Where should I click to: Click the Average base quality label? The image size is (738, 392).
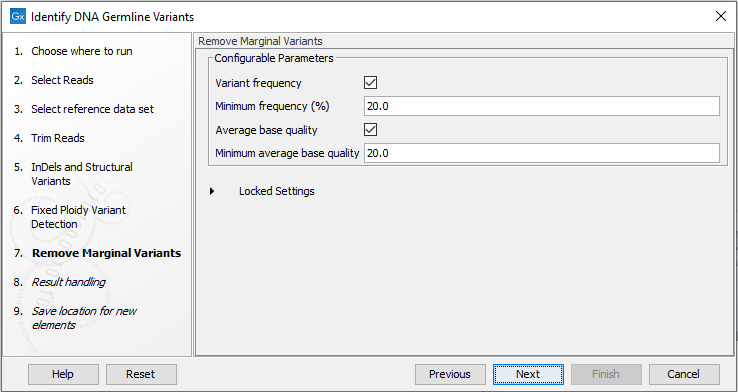[266, 130]
